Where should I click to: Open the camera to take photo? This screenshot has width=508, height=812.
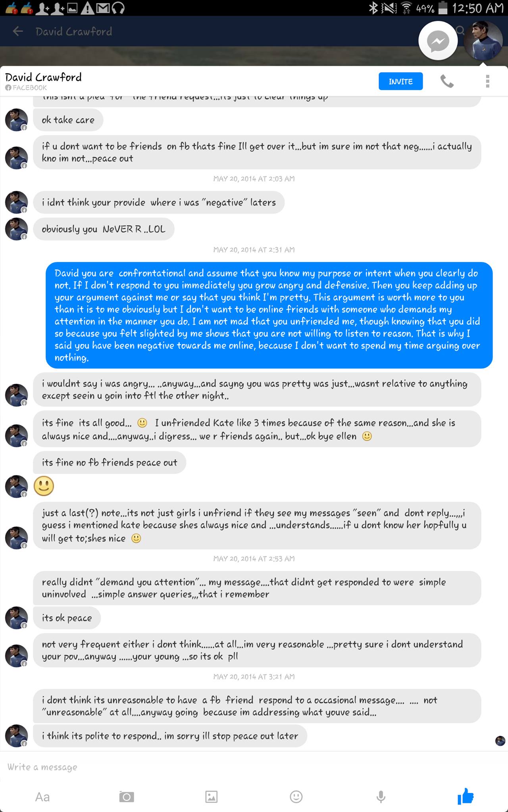(127, 797)
